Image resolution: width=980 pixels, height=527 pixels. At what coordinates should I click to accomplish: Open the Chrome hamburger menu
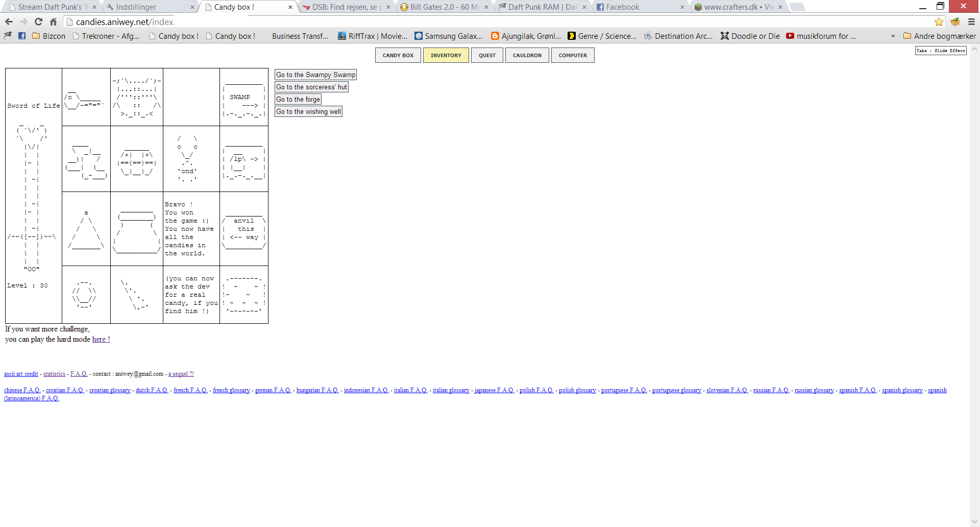click(x=971, y=21)
